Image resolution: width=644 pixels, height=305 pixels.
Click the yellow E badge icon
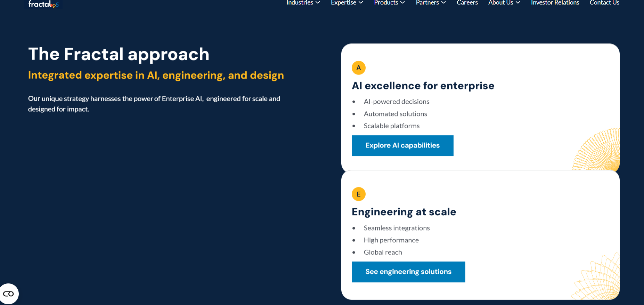359,194
